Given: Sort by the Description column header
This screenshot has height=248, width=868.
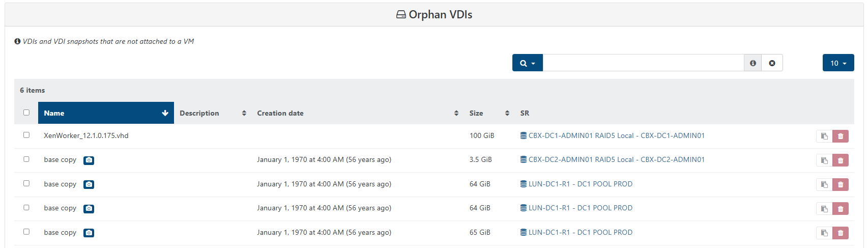Looking at the screenshot, I should [x=212, y=113].
